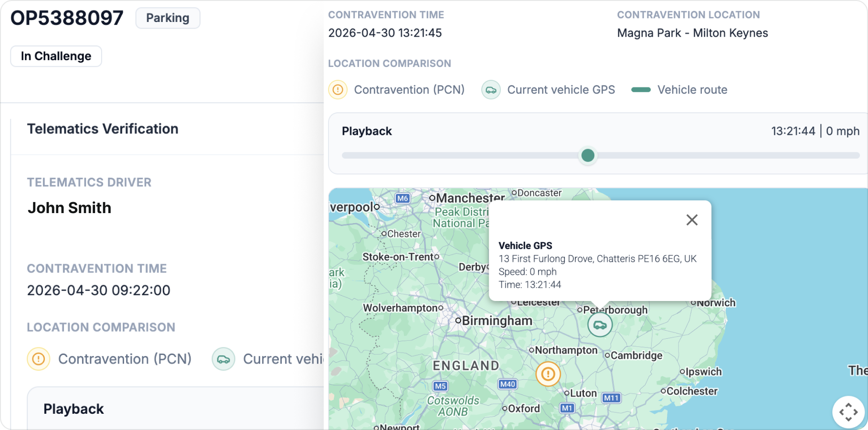Click the contravention PCN marker on map
This screenshot has height=430, width=868.
coord(548,374)
